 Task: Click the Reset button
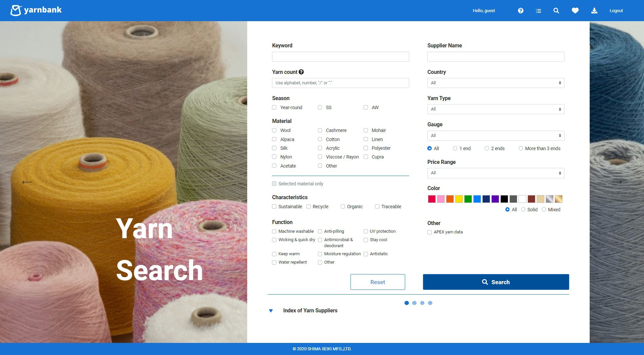[x=378, y=282]
